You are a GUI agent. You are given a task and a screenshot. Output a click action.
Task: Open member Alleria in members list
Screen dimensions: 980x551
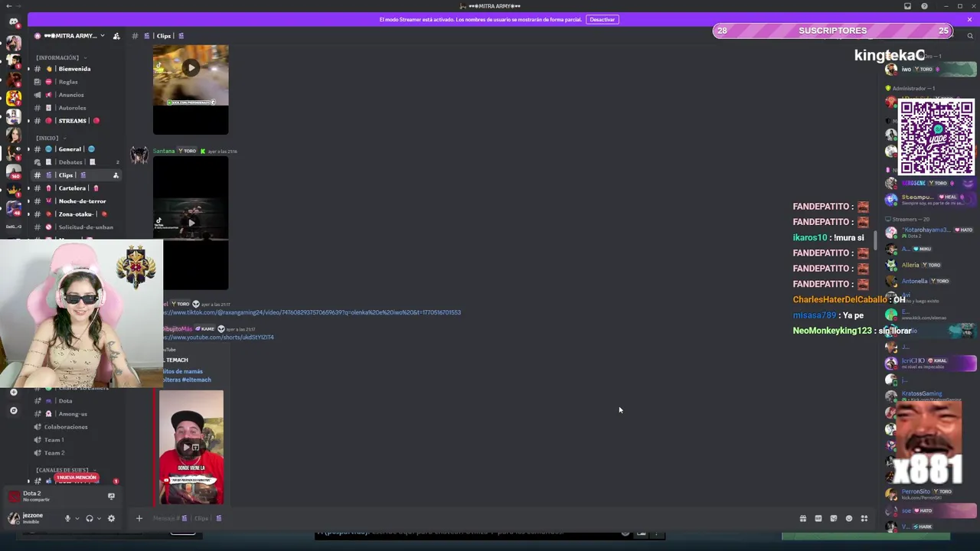[x=930, y=265]
